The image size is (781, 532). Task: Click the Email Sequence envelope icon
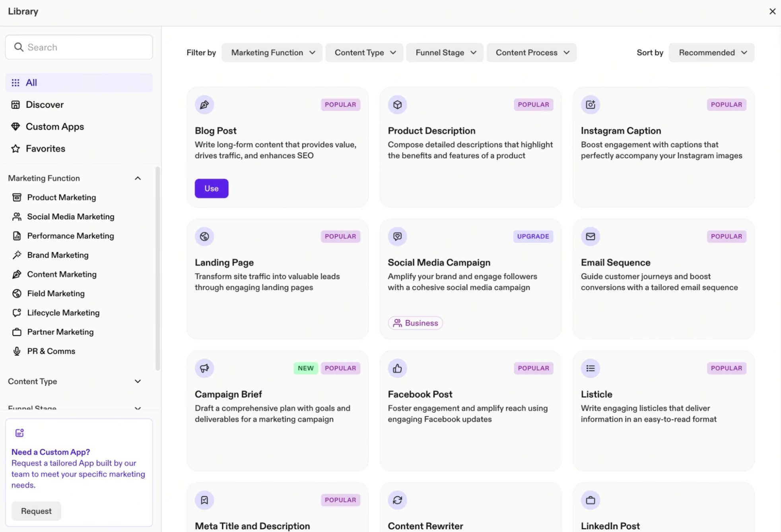click(591, 236)
